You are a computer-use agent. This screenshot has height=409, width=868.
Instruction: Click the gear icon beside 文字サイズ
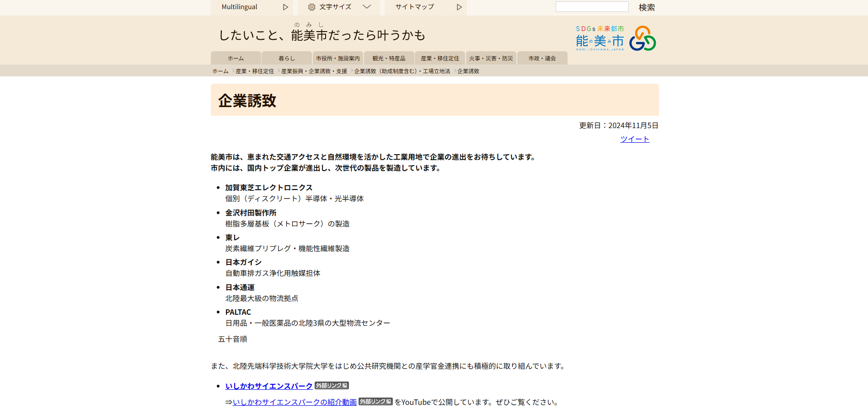(312, 7)
